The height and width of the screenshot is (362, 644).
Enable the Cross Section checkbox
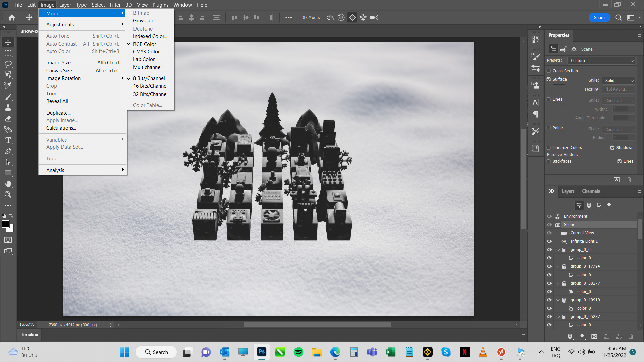pyautogui.click(x=549, y=71)
